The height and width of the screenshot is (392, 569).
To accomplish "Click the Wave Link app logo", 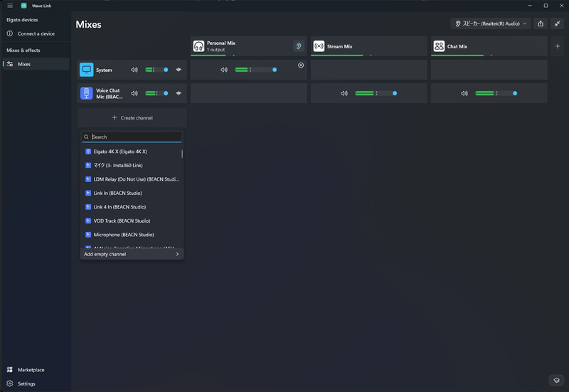I will pyautogui.click(x=24, y=6).
